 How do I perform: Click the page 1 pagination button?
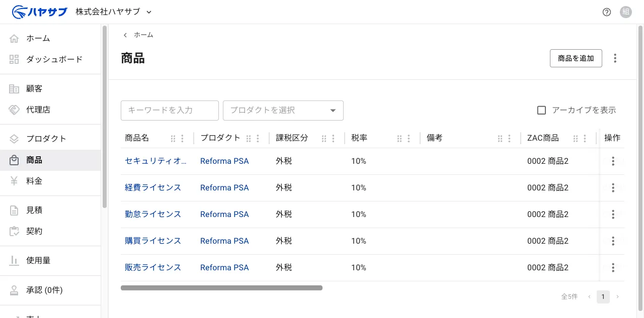point(603,297)
